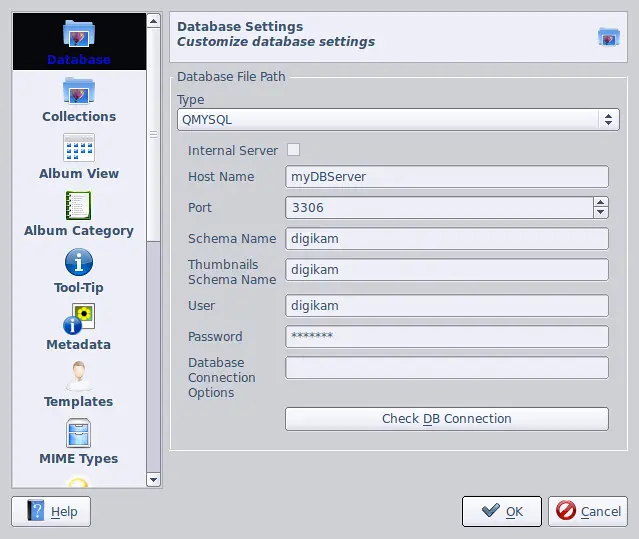Select the Database sidebar icon

(78, 36)
